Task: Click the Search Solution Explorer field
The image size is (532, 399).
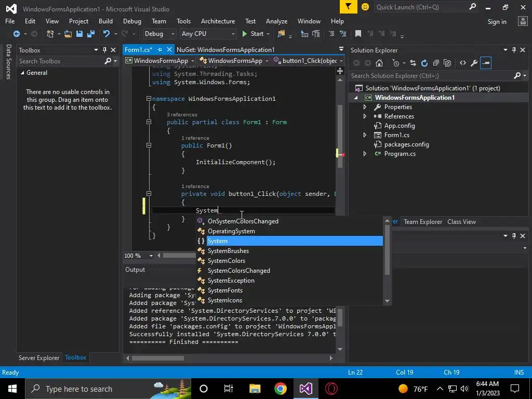Action: pyautogui.click(x=432, y=76)
